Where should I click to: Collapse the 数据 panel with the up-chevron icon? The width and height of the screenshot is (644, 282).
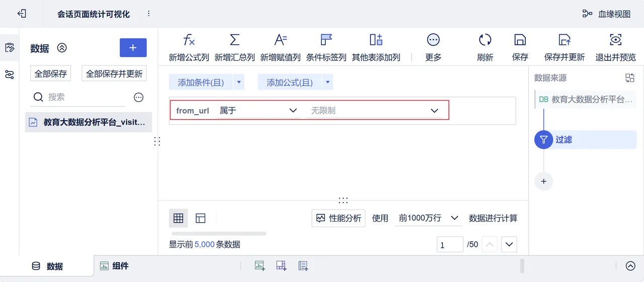[62, 48]
